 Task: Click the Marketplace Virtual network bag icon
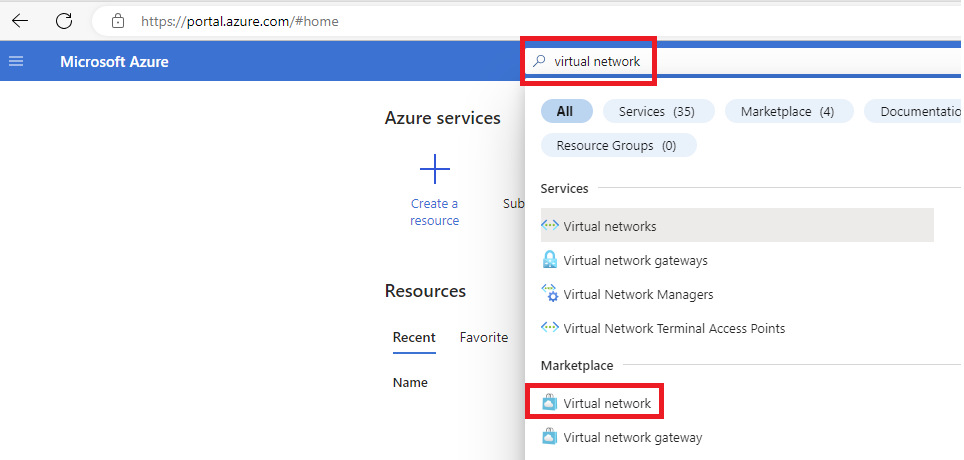click(x=549, y=403)
